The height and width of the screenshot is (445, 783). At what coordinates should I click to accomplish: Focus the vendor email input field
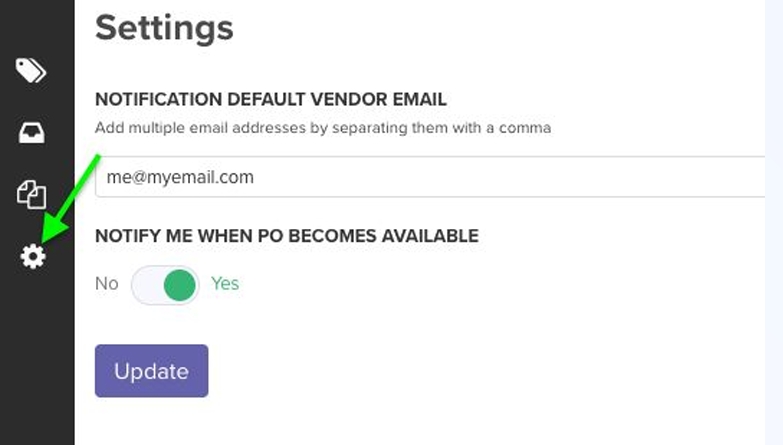[x=430, y=177]
